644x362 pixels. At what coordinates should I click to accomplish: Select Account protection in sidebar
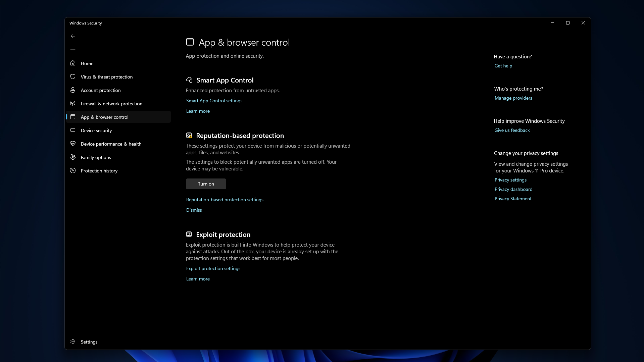(118, 90)
